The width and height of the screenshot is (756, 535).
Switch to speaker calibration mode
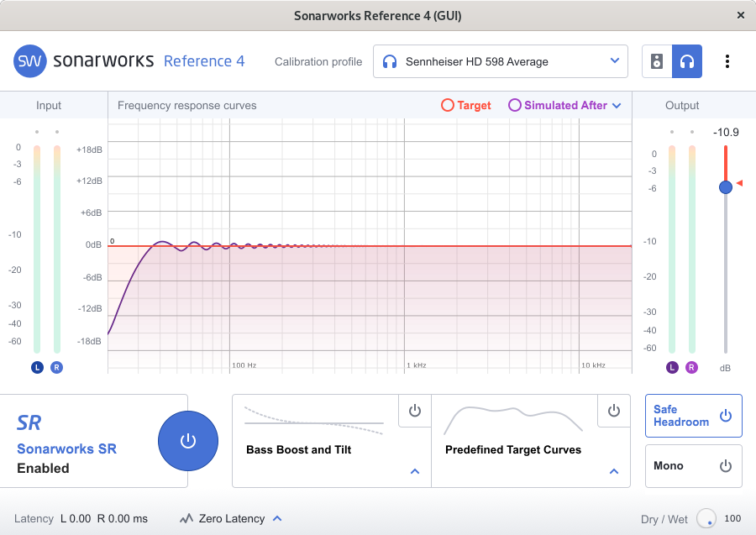pos(657,61)
